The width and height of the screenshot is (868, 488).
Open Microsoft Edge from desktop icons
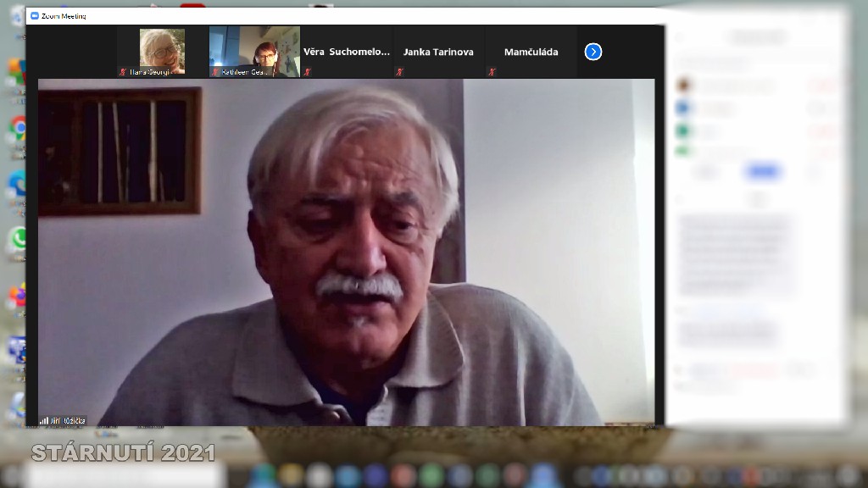coord(17,184)
